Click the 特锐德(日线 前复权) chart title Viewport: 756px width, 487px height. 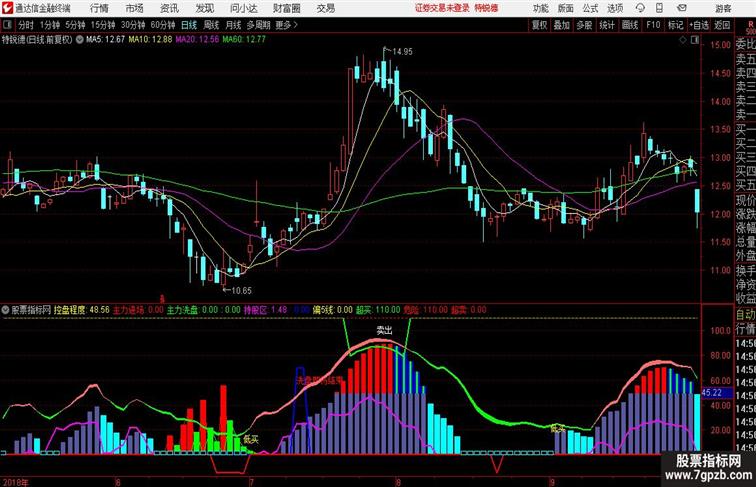point(37,40)
